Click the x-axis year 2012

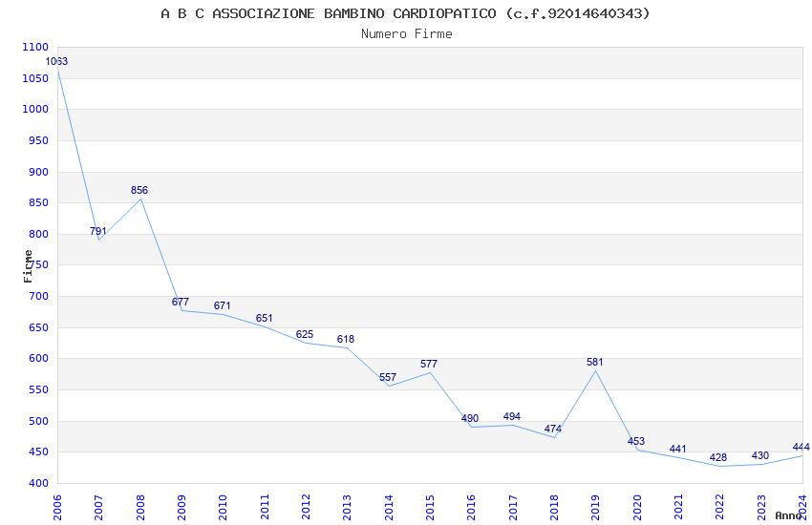306,507
